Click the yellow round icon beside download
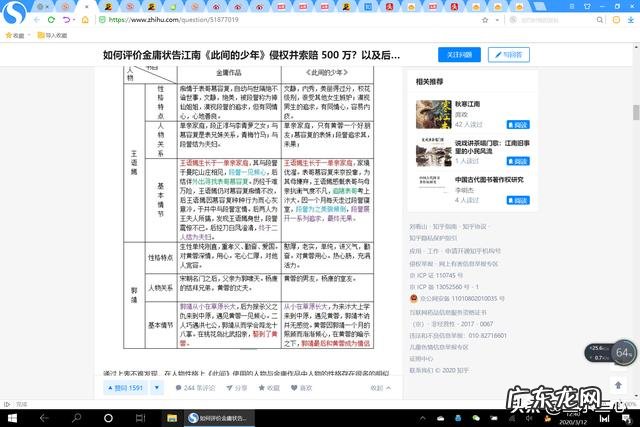 [x=616, y=20]
